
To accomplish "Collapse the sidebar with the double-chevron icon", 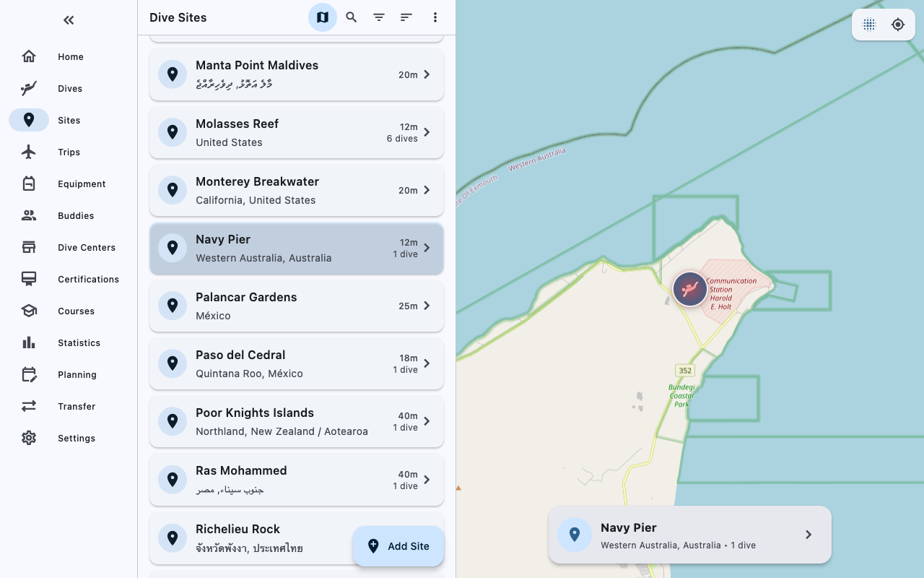I will (x=69, y=20).
